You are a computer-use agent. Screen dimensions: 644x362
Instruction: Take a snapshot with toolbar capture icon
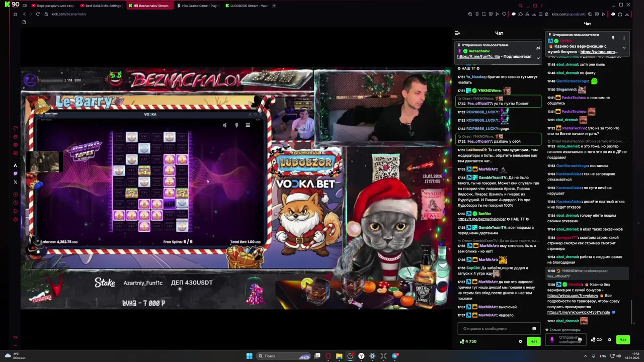484,14
